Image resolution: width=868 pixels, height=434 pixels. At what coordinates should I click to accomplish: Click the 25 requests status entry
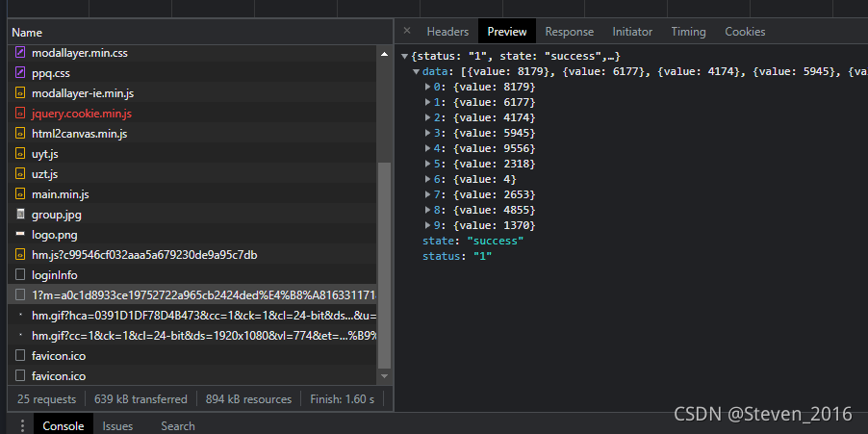point(46,399)
